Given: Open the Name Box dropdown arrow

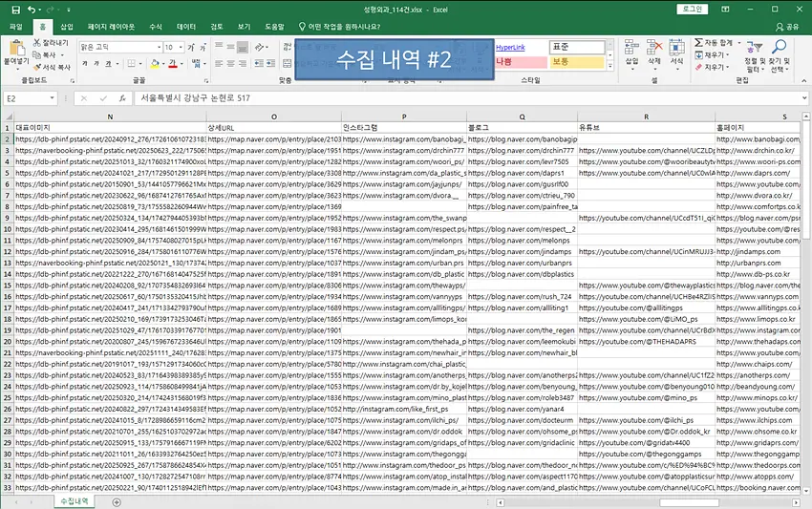Looking at the screenshot, I should pos(52,97).
